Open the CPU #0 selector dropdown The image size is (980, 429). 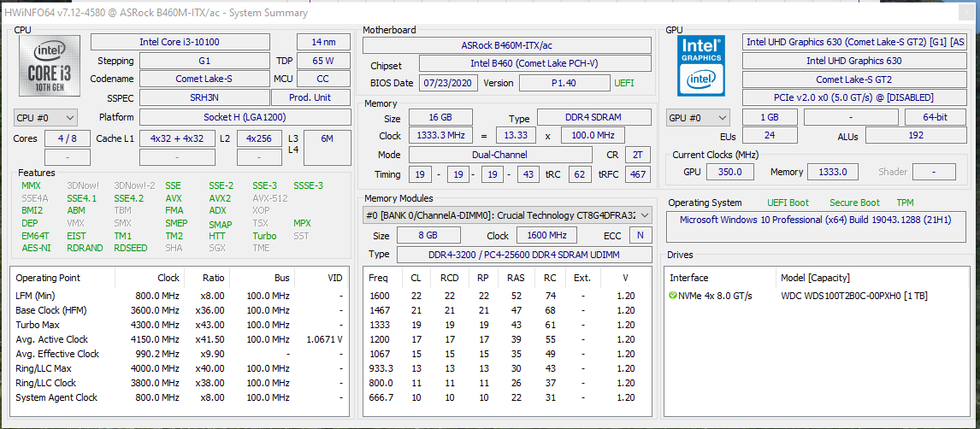[x=45, y=117]
